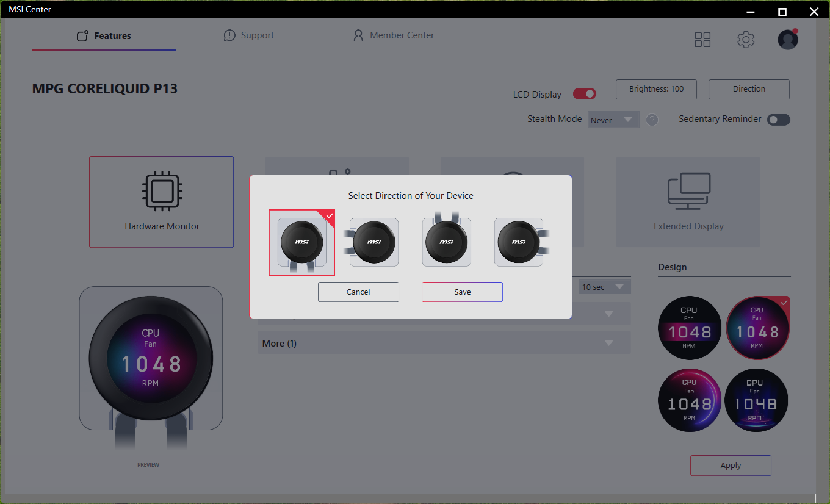The height and width of the screenshot is (504, 830).
Task: Open the 10 sec interval dropdown
Action: [x=605, y=287]
